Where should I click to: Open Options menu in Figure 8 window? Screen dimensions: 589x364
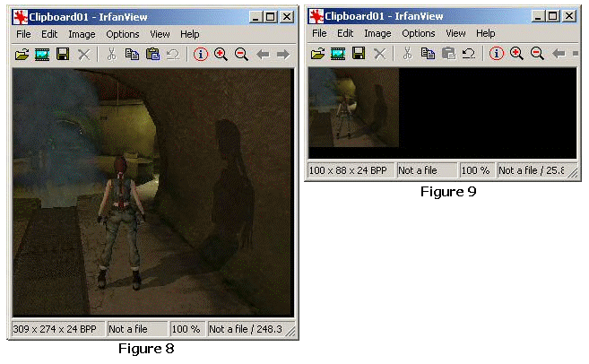(x=123, y=34)
